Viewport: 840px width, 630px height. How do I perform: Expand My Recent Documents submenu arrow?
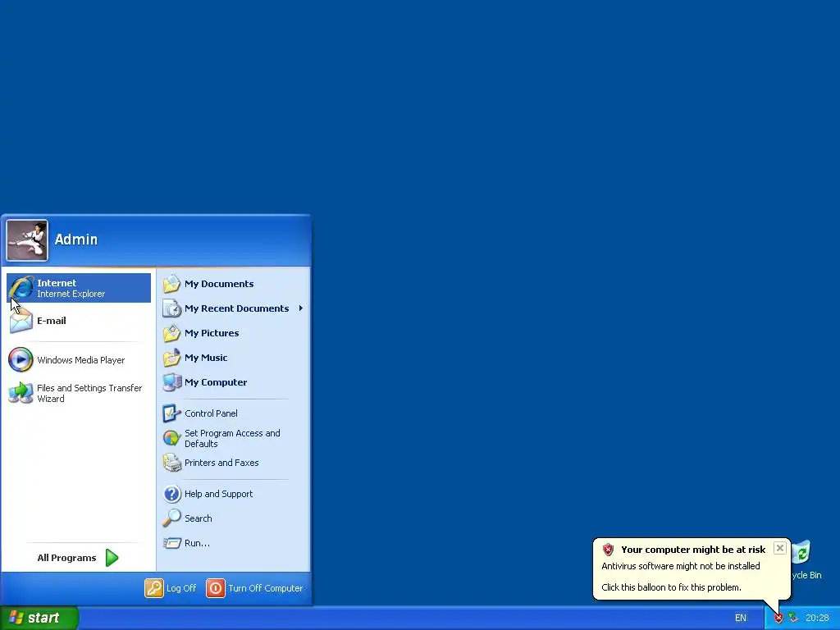[x=301, y=308]
